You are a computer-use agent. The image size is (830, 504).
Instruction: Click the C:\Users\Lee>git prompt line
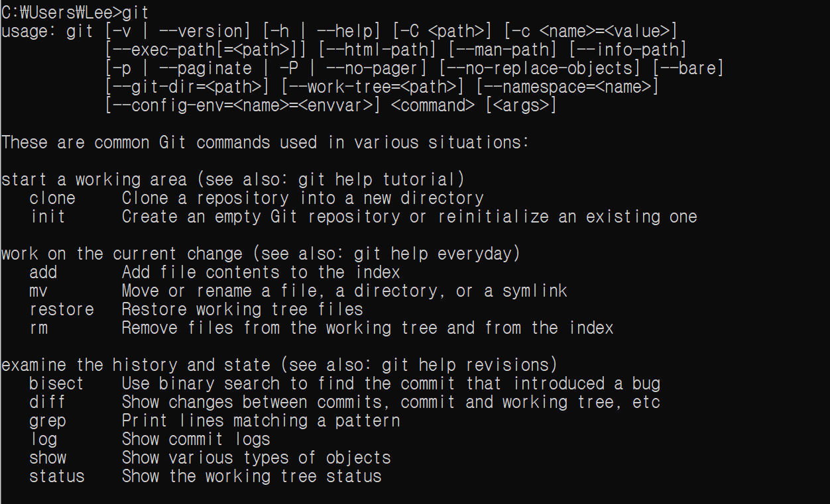click(x=75, y=13)
